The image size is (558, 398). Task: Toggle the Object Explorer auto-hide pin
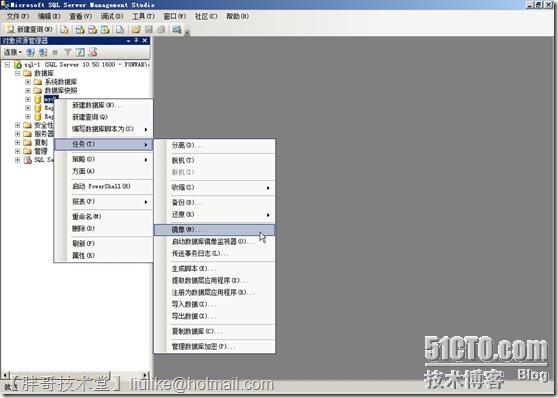point(136,41)
